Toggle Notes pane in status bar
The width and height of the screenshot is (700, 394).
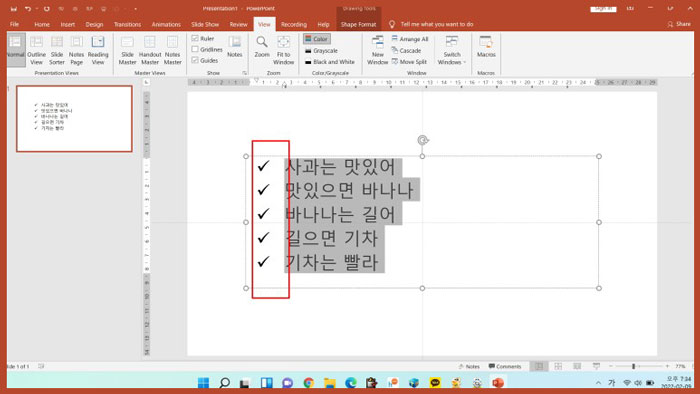(x=469, y=366)
